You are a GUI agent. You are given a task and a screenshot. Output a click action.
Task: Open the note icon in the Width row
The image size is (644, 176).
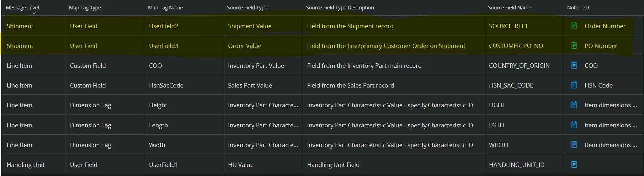[574, 145]
